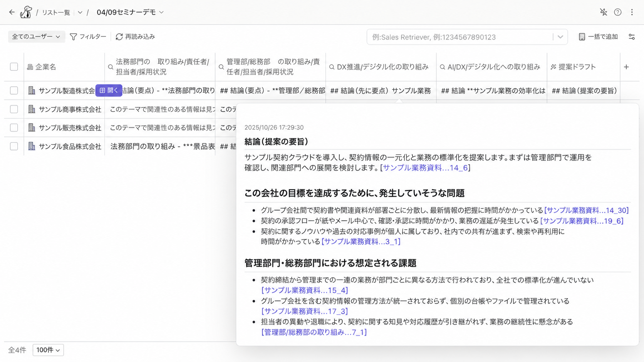Viewport: 644px width, 362px height.
Task: Click 再読み込み to reload the list
Action: click(135, 37)
